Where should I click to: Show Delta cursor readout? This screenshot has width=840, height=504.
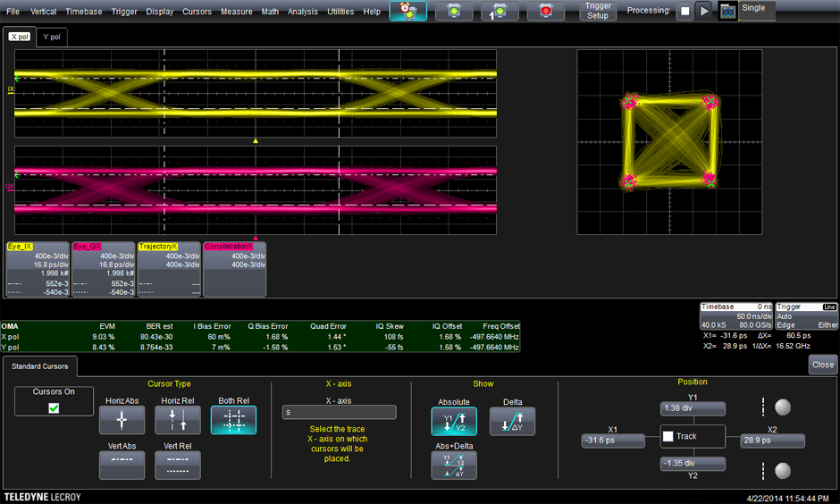point(512,421)
